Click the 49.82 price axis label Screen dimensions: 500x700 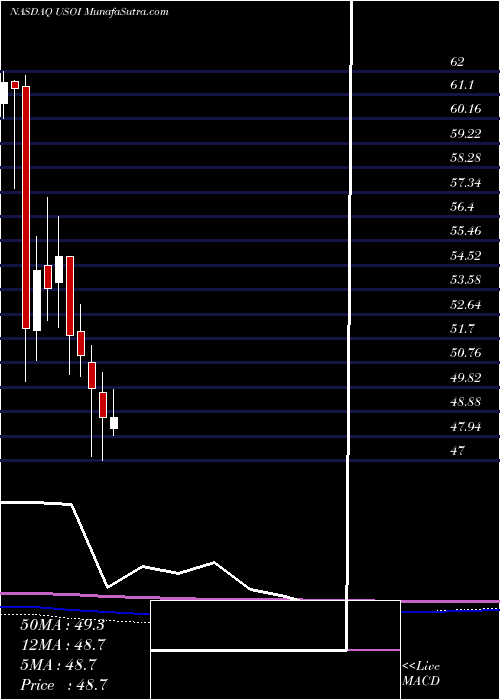click(465, 378)
